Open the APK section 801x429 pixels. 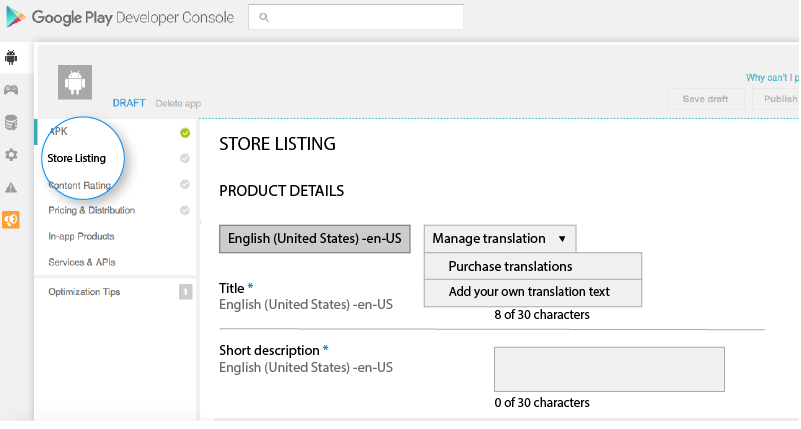[x=58, y=131]
